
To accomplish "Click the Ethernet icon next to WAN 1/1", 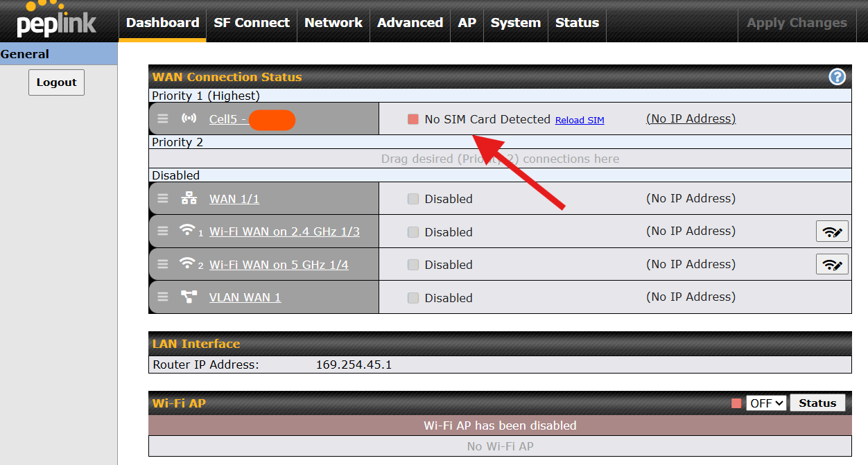I will [x=189, y=199].
